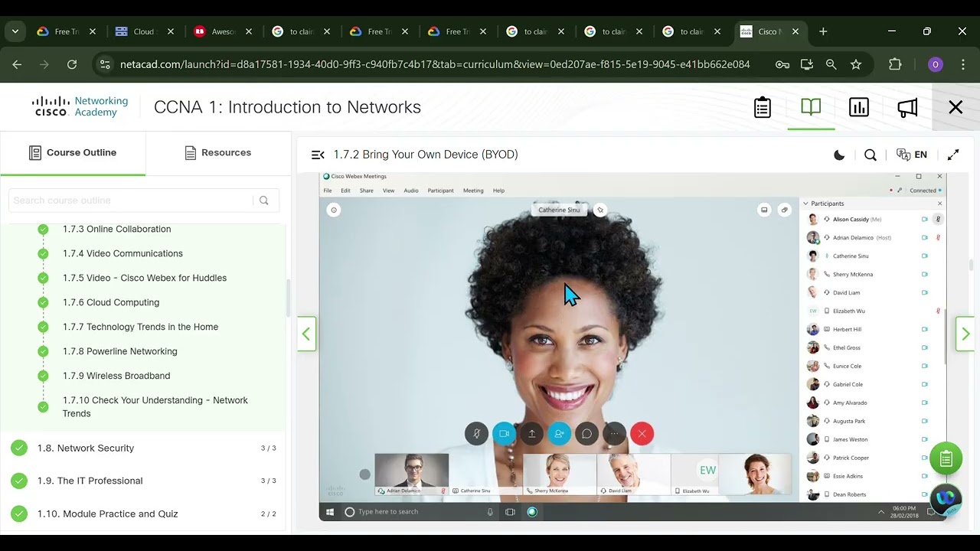Open new browser tab

tap(823, 31)
